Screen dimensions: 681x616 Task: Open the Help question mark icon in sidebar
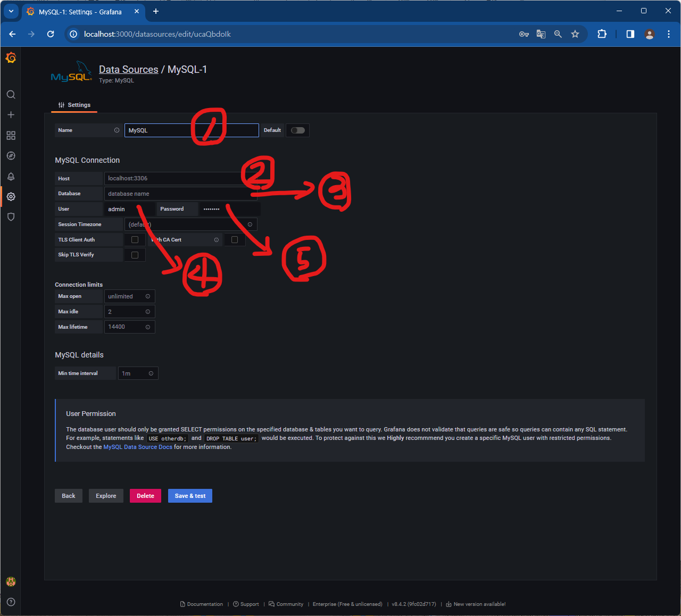(11, 602)
